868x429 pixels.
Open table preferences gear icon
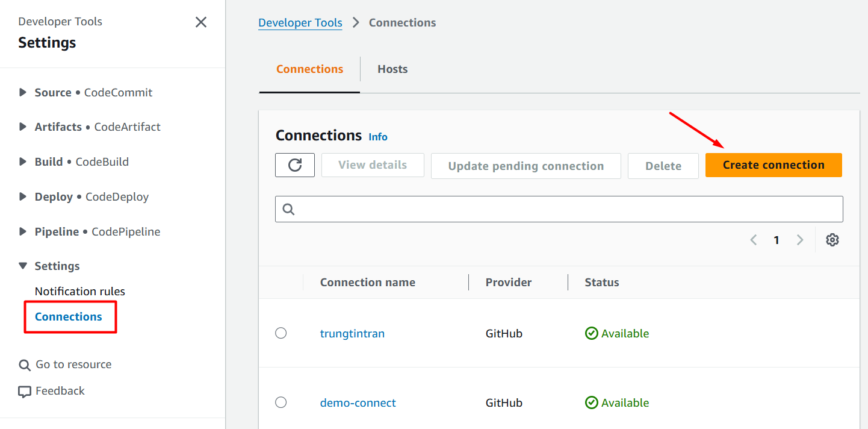832,240
